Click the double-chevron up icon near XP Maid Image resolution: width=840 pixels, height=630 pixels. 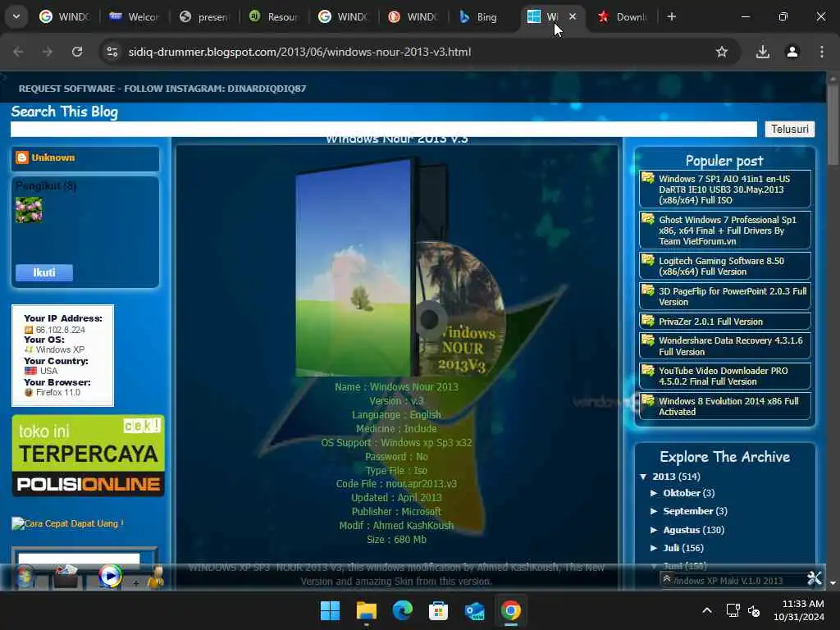point(666,578)
